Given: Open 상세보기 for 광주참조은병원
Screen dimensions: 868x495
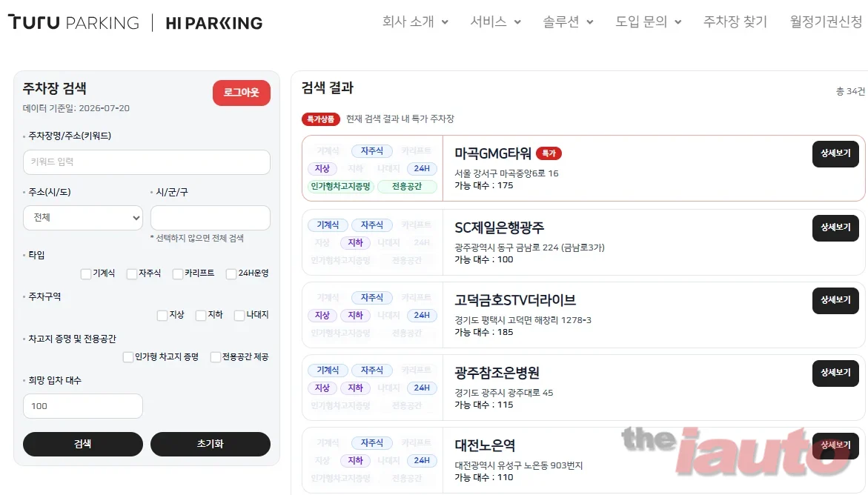Looking at the screenshot, I should click(x=835, y=373).
